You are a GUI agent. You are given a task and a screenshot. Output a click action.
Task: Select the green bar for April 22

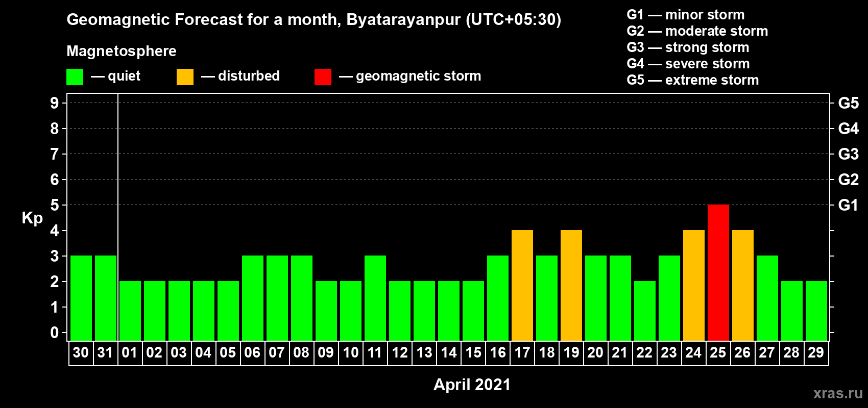(645, 311)
